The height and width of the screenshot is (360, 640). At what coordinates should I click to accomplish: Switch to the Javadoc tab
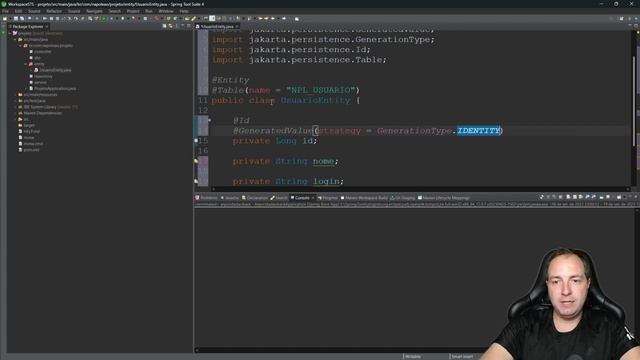click(230, 198)
